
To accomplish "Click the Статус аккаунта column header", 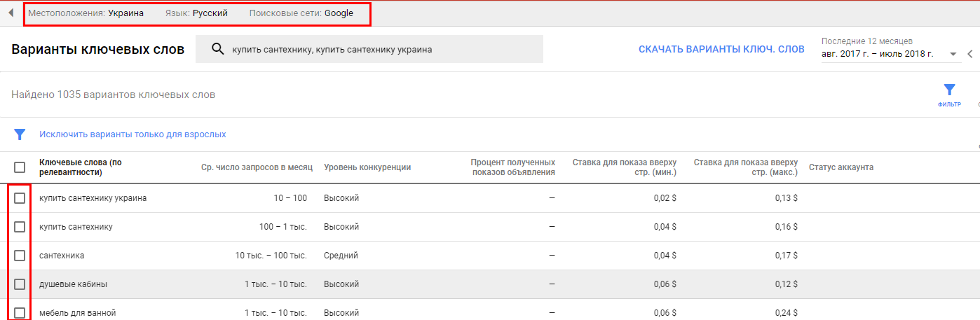I will coord(841,167).
